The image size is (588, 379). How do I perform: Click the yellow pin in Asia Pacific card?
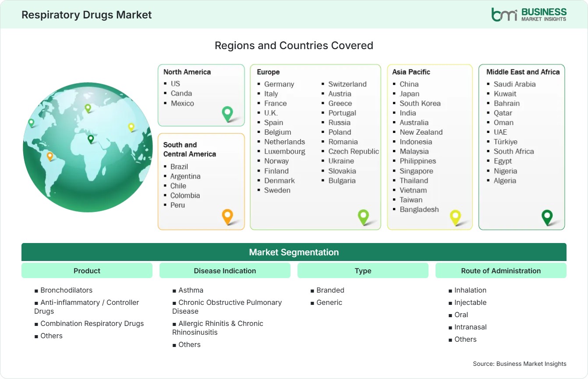point(456,218)
